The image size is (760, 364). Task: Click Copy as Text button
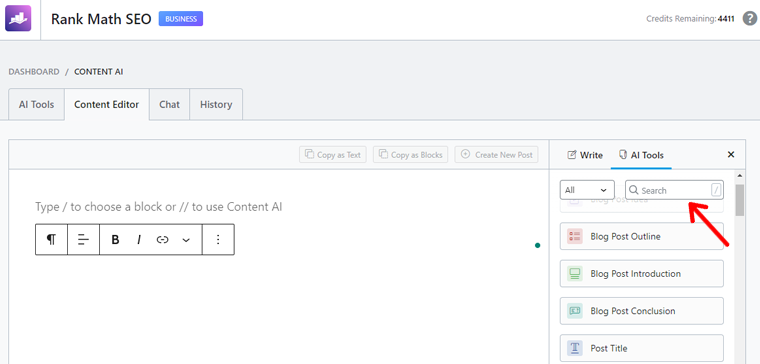333,155
